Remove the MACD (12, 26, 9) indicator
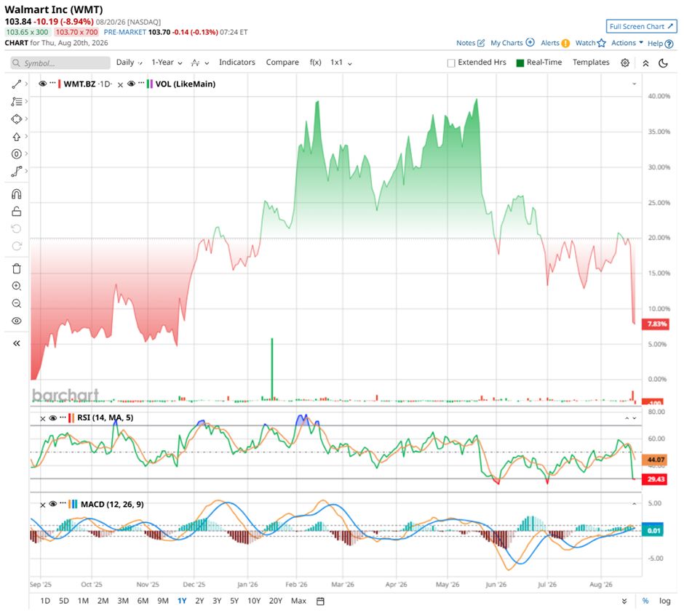 tap(43, 505)
